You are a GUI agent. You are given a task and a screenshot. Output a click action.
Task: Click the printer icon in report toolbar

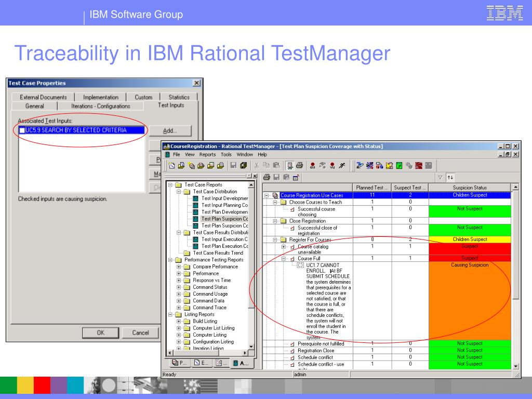267,177
